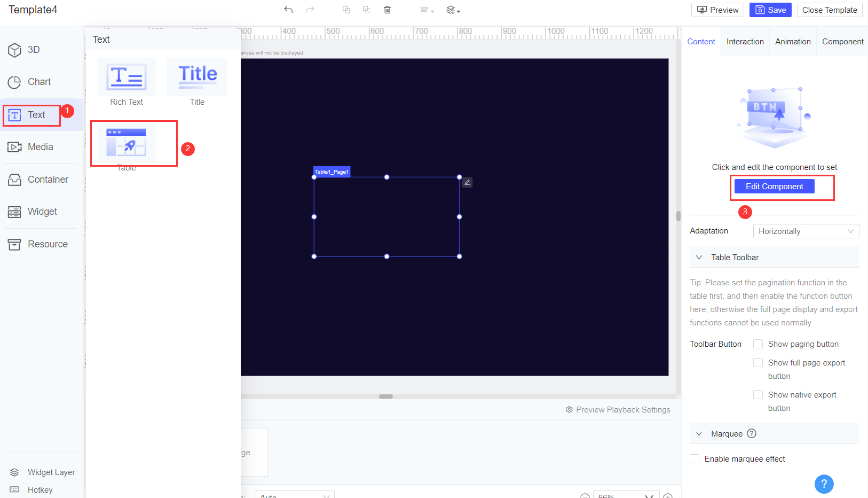Open the alignment options dropdown

coord(427,10)
